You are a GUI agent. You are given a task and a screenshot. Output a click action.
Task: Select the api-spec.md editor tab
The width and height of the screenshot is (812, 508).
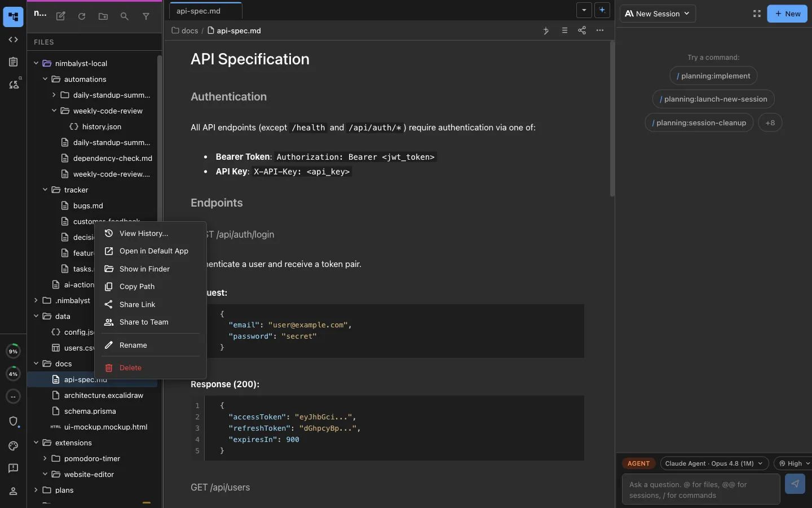[206, 11]
